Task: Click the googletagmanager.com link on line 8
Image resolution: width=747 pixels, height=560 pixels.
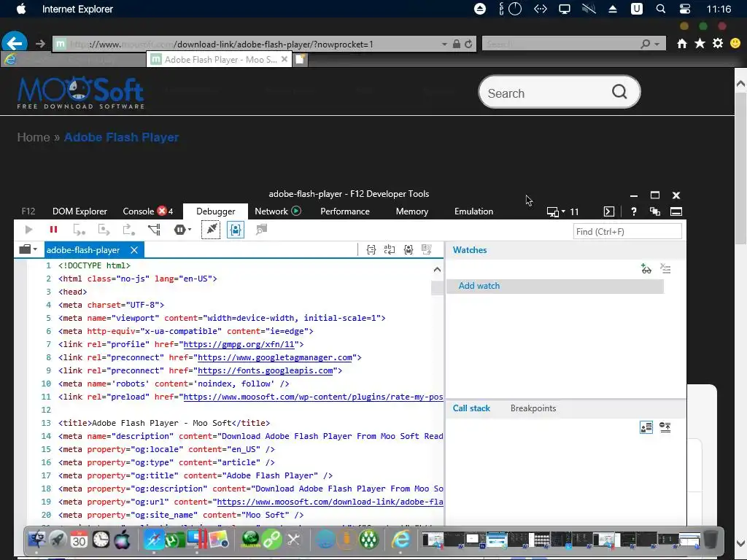Action: pos(275,357)
